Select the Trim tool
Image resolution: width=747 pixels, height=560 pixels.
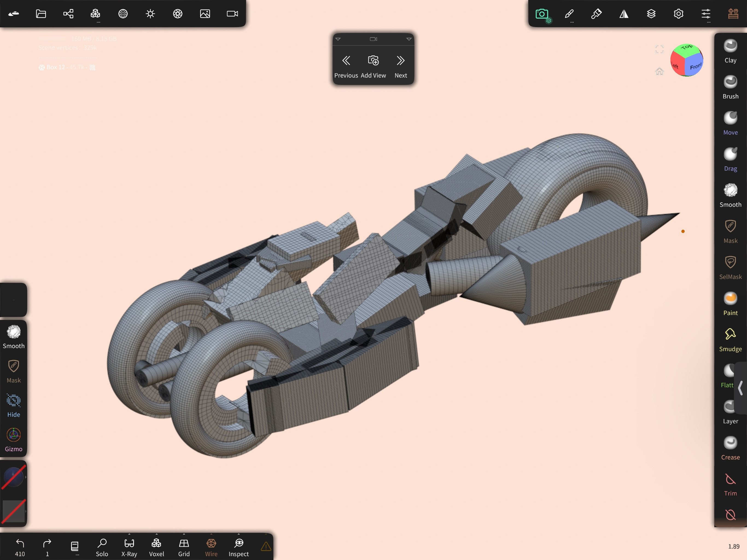[x=730, y=485]
